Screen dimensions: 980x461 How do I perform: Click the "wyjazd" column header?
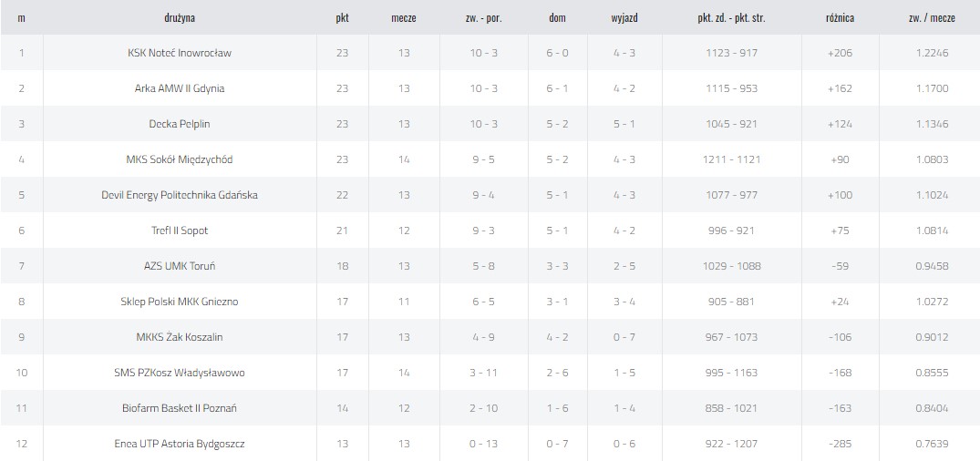coord(624,17)
